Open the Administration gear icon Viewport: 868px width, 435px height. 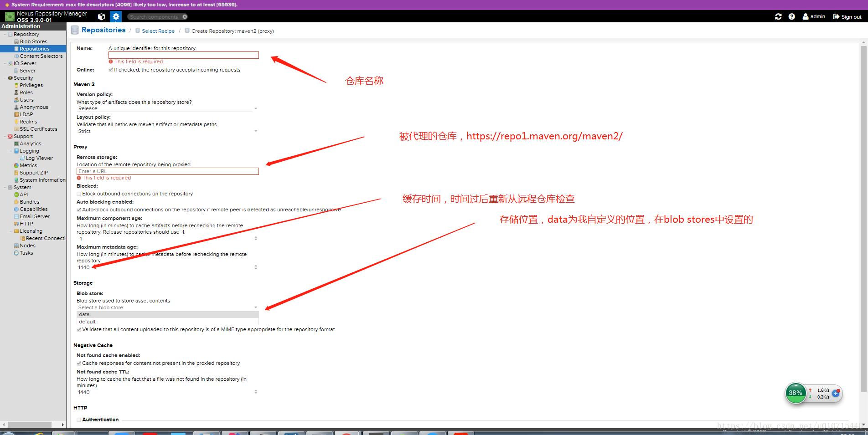point(116,17)
